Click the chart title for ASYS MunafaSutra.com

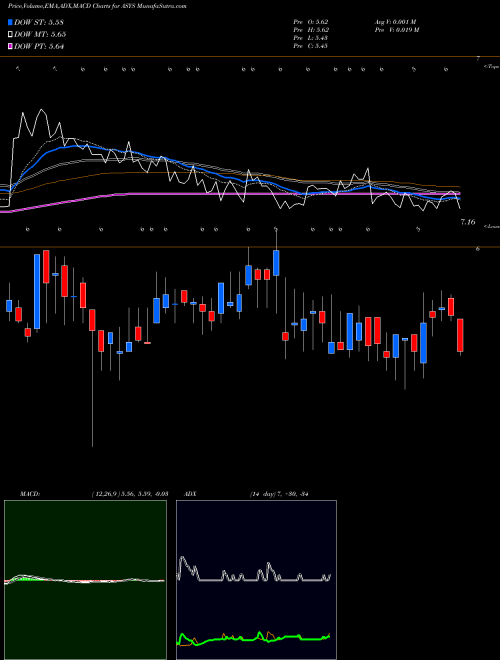point(97,6)
